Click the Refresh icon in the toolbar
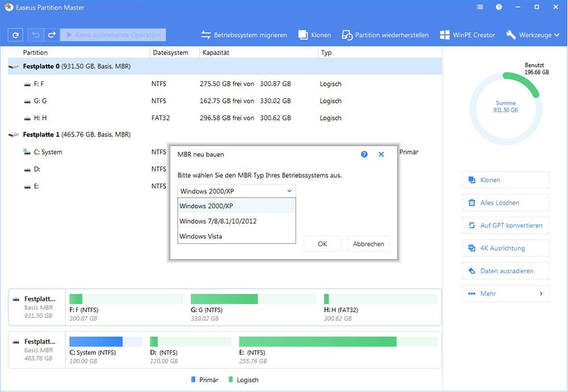The image size is (568, 392). 15,35
